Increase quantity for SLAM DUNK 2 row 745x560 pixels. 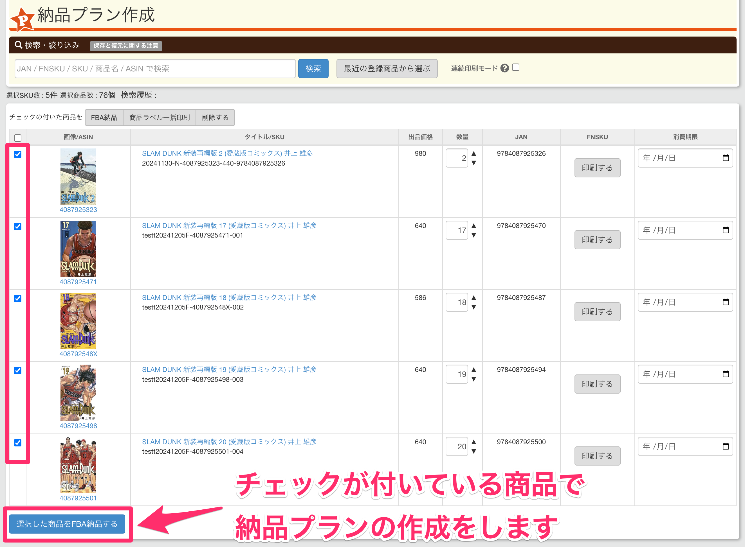click(474, 153)
